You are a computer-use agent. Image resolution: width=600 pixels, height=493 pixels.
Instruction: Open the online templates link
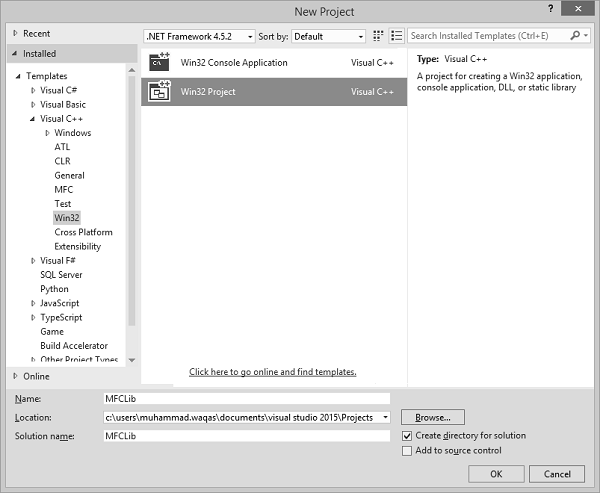point(272,372)
